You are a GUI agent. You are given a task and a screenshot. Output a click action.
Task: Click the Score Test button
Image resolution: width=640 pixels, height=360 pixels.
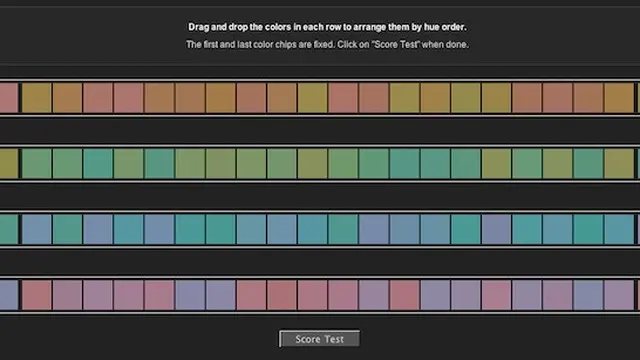[320, 339]
